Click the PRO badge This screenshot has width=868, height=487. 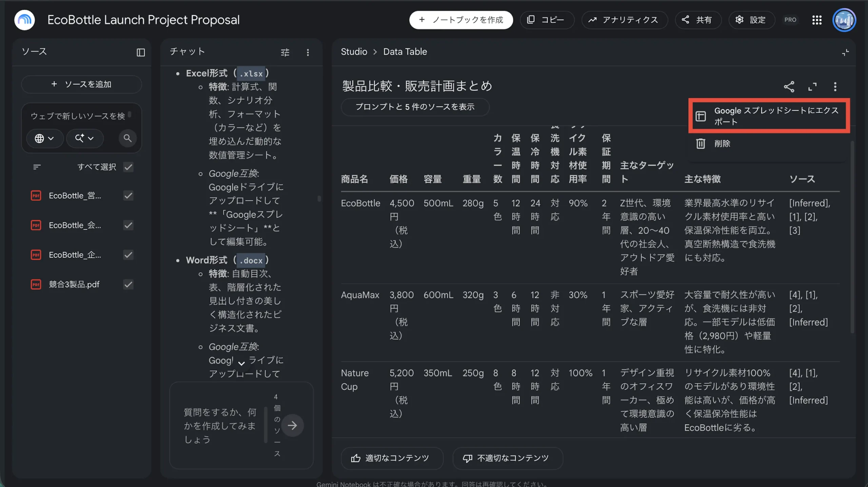(790, 20)
